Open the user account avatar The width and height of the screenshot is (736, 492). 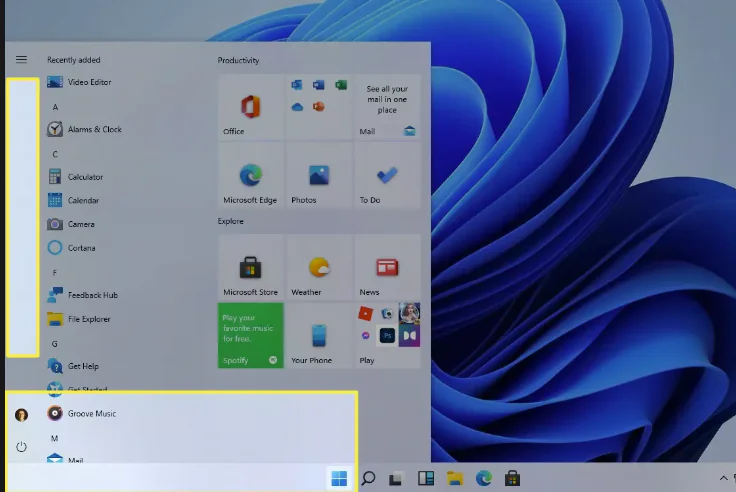tap(21, 414)
